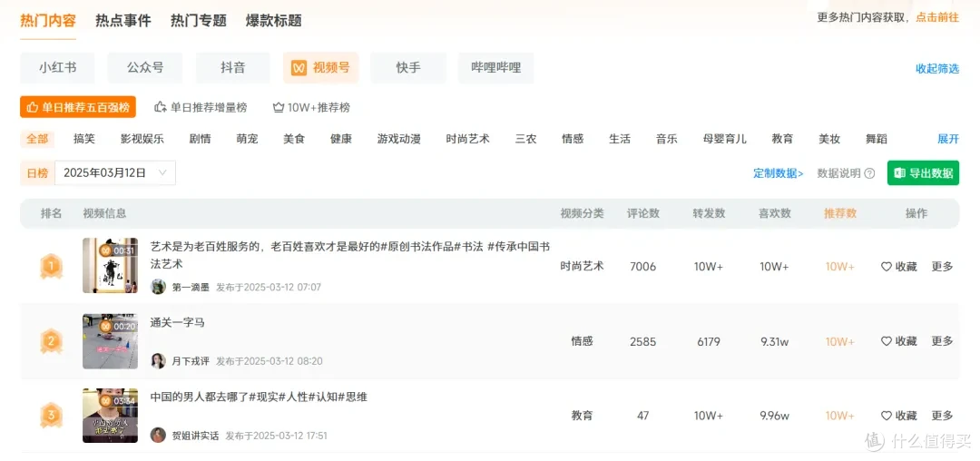Pick the 哔哩哔哩 platform filter
Viewport: 980px width, 461px height.
pyautogui.click(x=496, y=67)
